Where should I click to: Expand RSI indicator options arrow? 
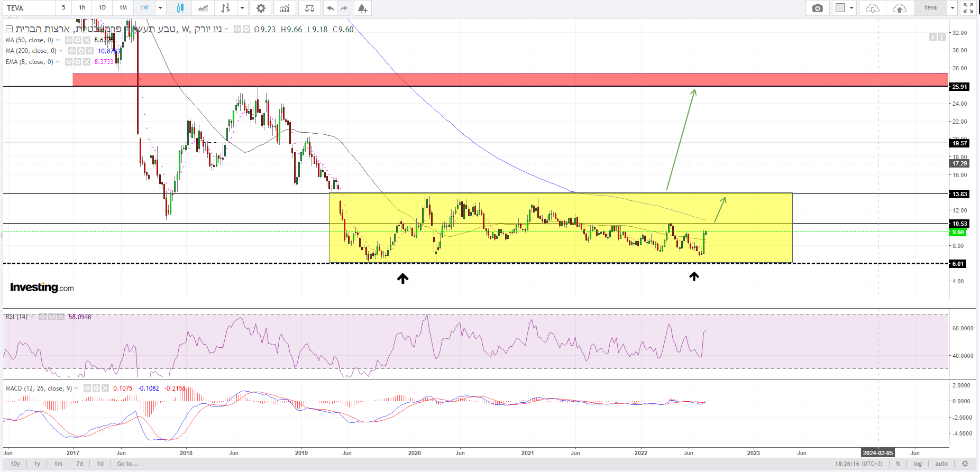click(32, 317)
